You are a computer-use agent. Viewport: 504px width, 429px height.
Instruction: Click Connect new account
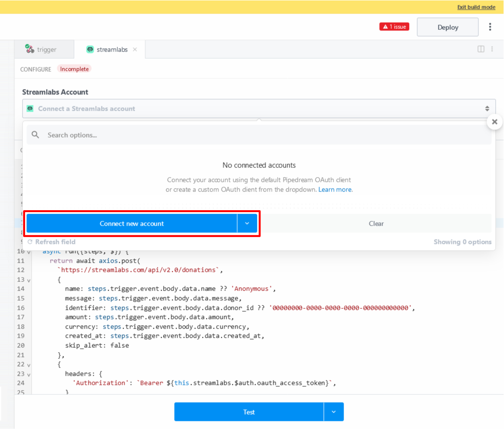(x=131, y=224)
